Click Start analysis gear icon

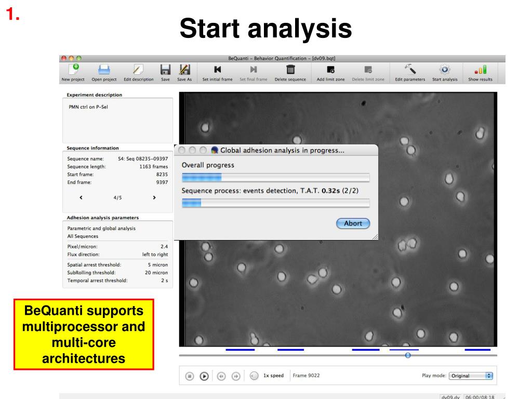click(445, 73)
